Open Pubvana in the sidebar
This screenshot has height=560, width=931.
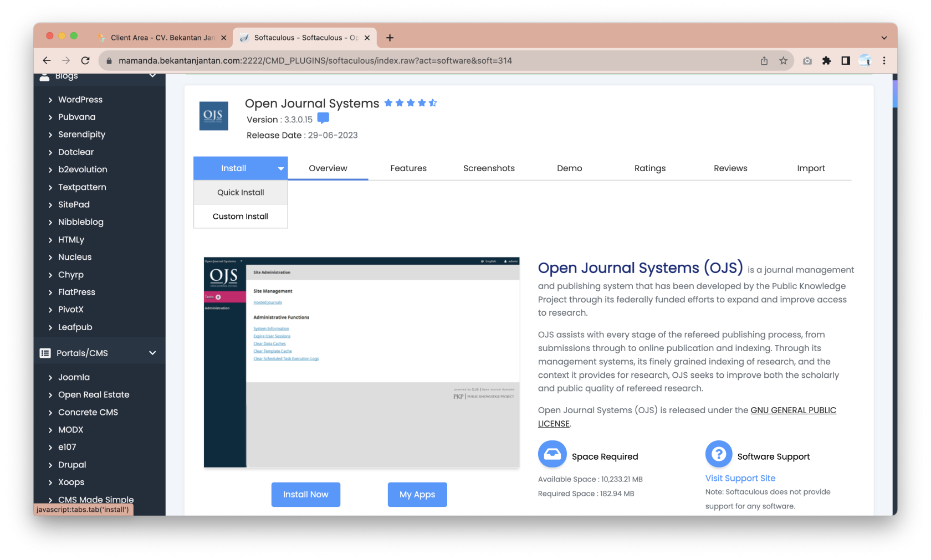point(76,117)
